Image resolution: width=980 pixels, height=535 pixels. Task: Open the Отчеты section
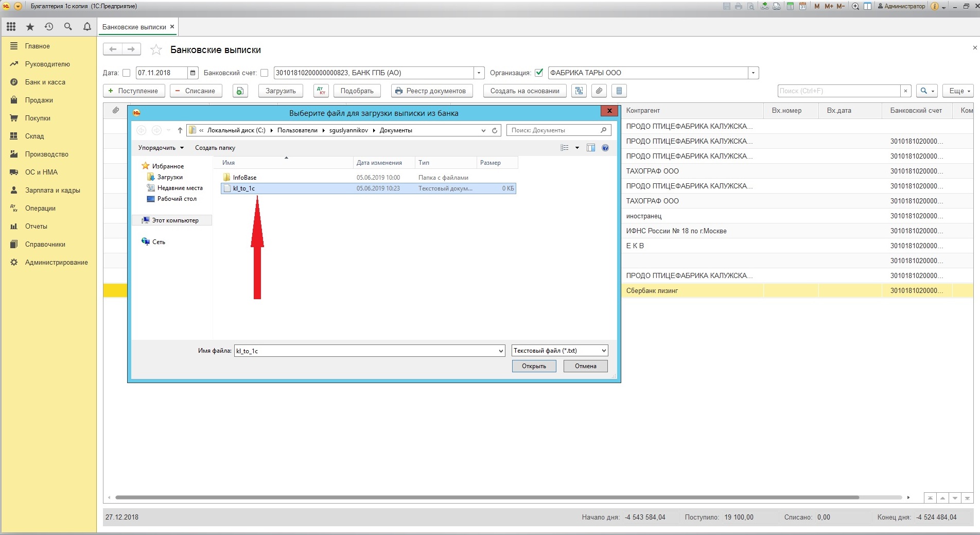[36, 226]
